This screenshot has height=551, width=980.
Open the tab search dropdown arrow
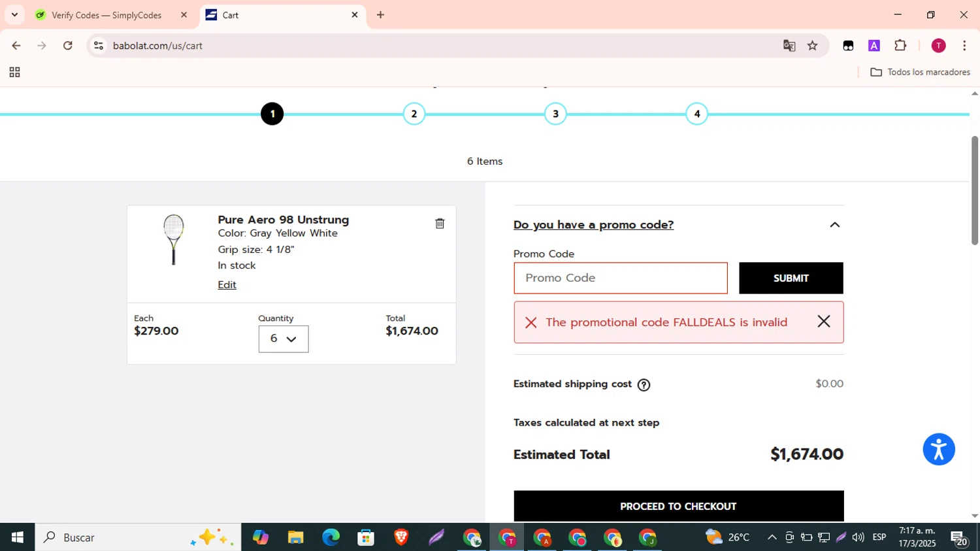(14, 15)
